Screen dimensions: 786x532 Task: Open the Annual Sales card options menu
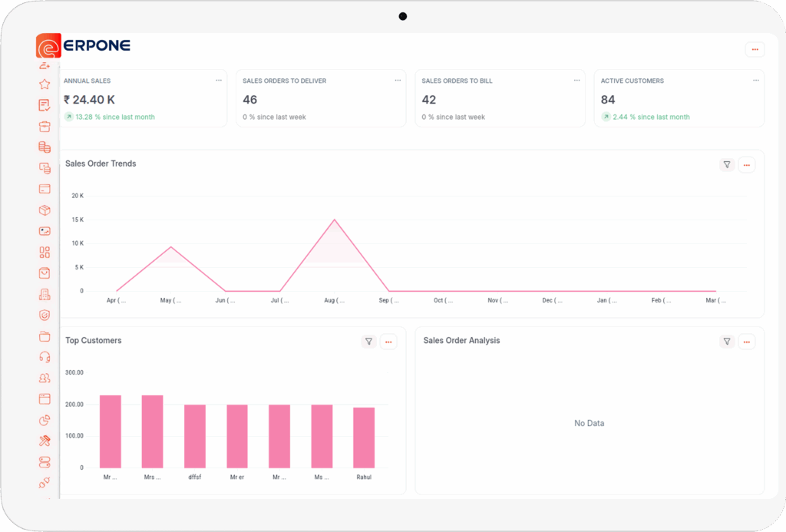pos(219,81)
